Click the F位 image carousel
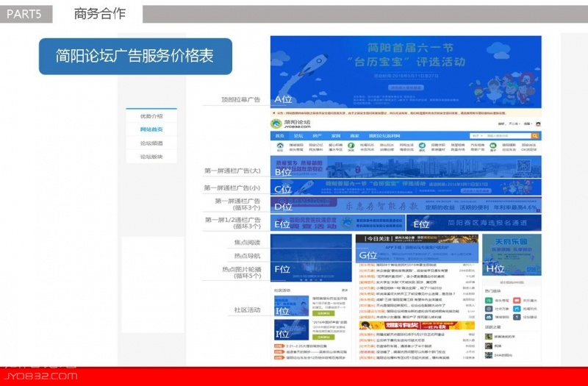This screenshot has height=386, width=588. (x=311, y=258)
